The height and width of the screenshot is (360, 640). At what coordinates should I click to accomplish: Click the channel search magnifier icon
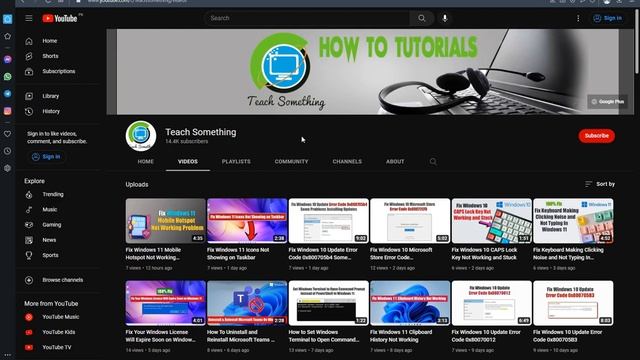coord(433,162)
